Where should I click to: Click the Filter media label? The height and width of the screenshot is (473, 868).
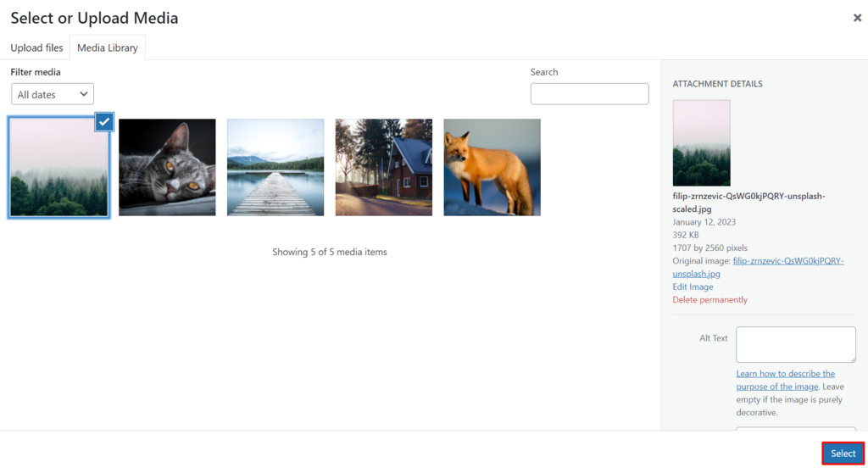click(x=36, y=72)
